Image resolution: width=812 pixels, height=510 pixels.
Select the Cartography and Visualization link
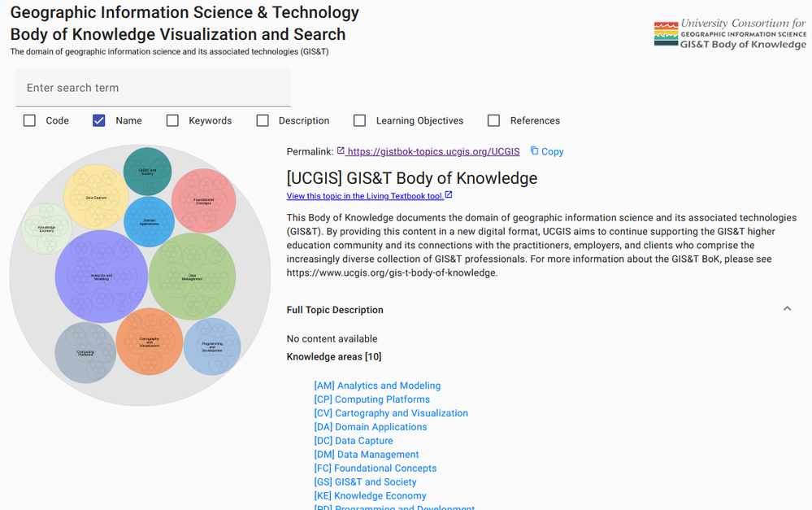coord(391,413)
